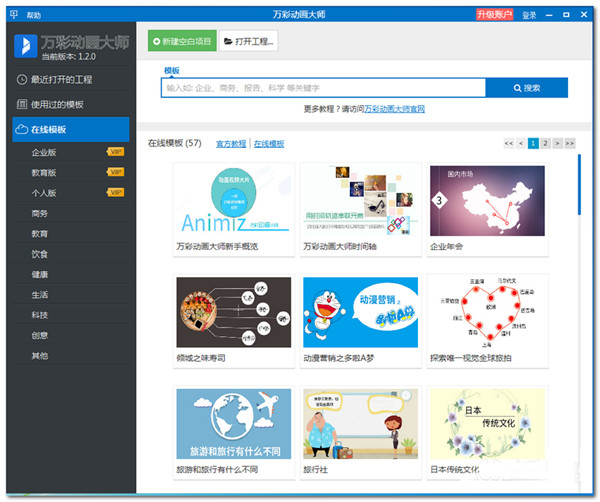Select the 科技 category in sidebar
Viewport: 600px width, 502px height.
pyautogui.click(x=40, y=315)
